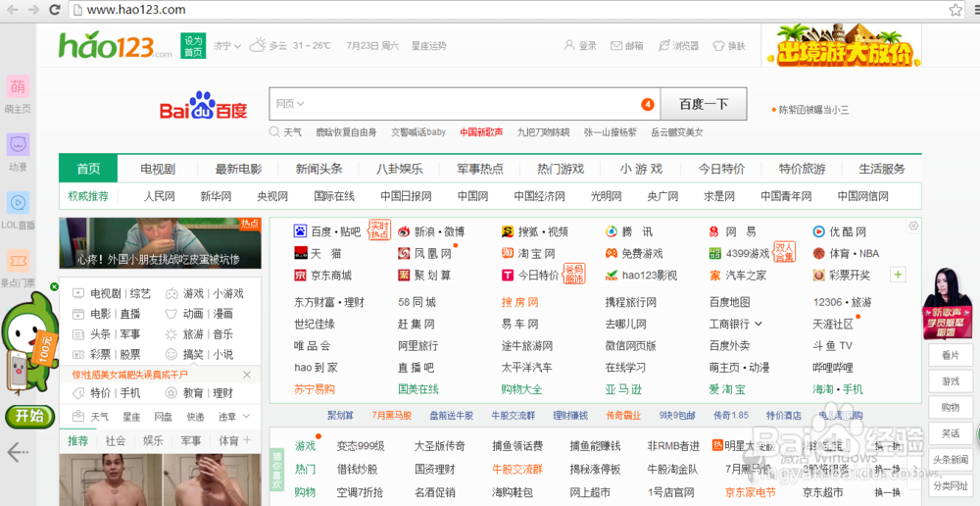Open the 出境游大放价 banner ad

[x=841, y=44]
